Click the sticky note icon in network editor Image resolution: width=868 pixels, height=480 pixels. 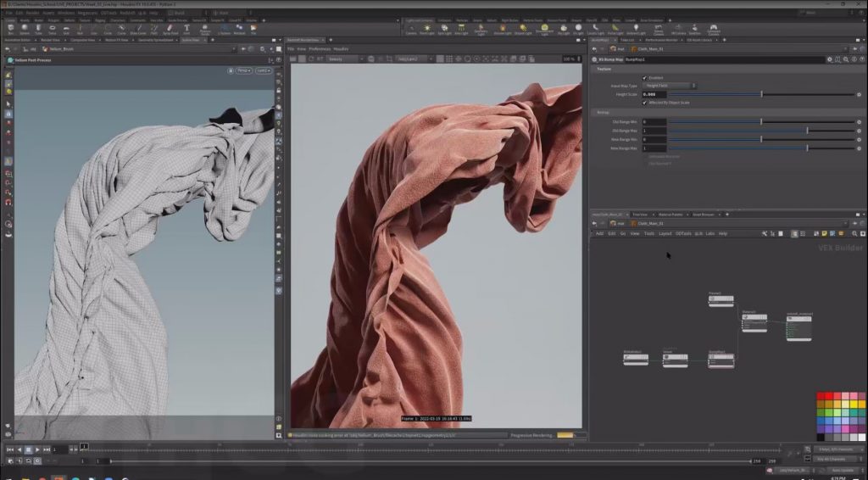(x=824, y=233)
